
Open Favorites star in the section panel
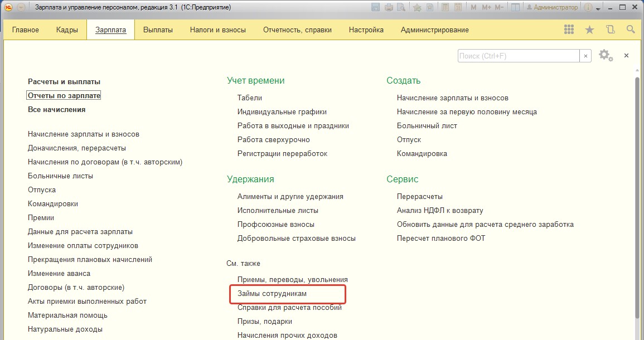pos(589,30)
